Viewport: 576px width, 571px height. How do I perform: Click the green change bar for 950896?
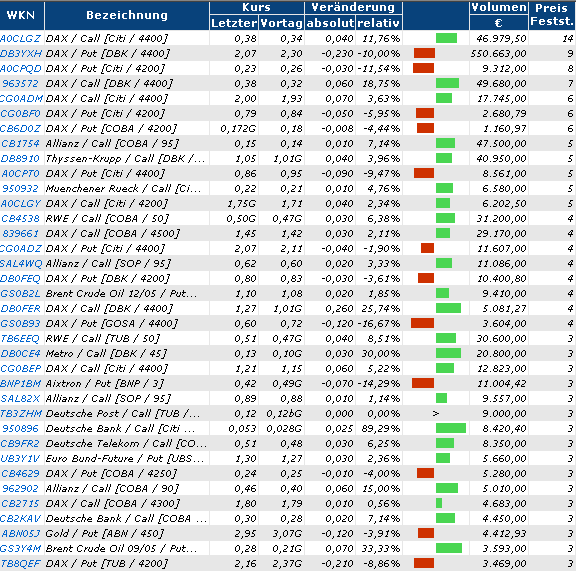click(451, 428)
